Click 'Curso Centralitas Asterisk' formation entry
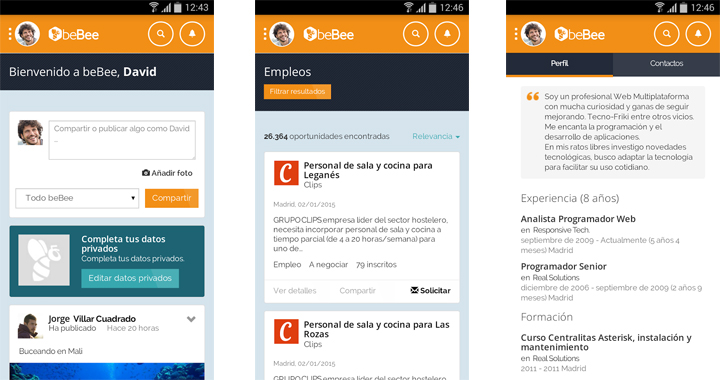 (606, 342)
